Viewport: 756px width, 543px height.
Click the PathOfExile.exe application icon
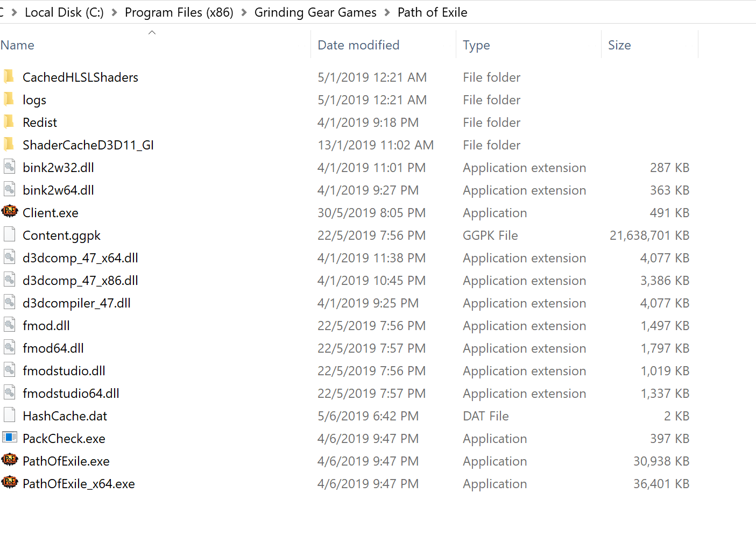[10, 460]
